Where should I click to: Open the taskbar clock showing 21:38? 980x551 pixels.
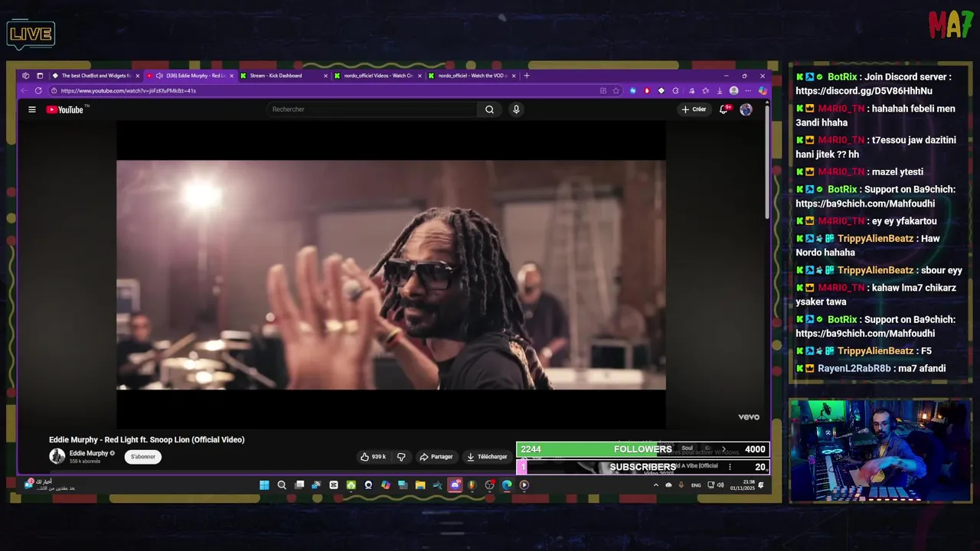click(742, 485)
